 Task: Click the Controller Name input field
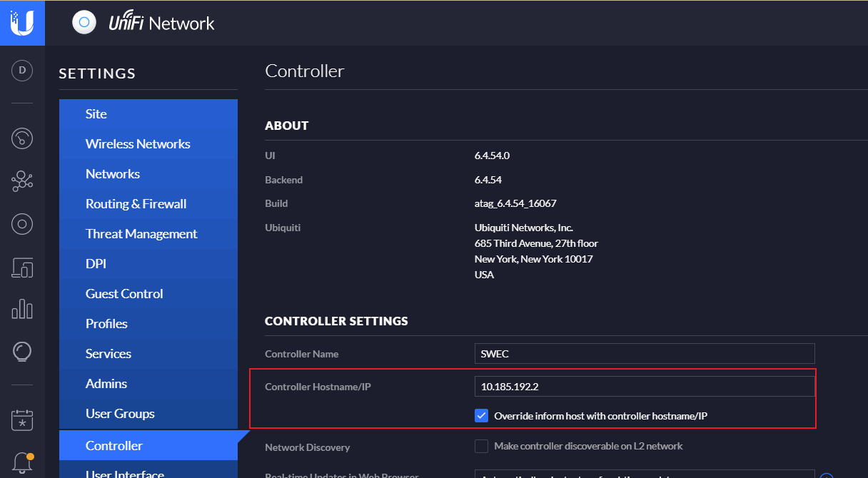coord(644,354)
